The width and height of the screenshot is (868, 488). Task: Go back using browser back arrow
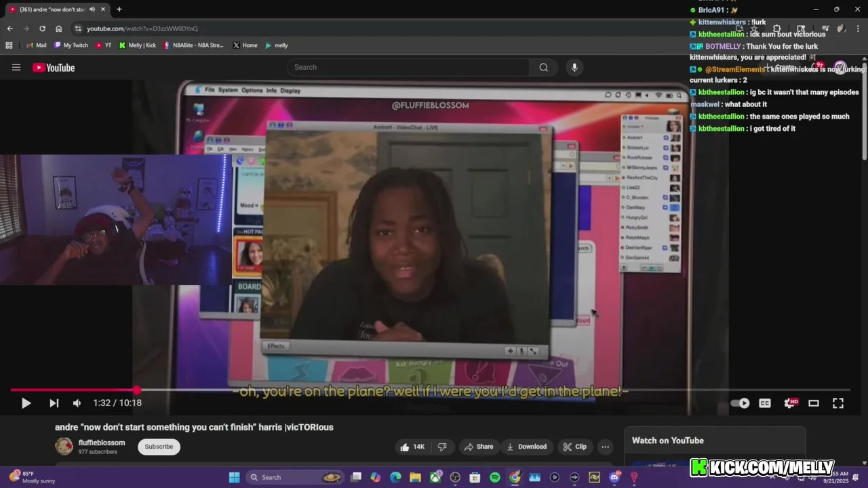pyautogui.click(x=9, y=28)
